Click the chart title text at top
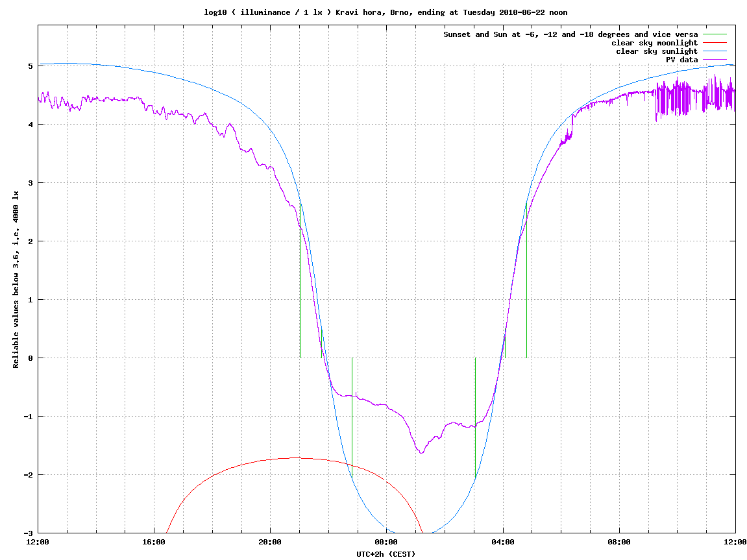The width and height of the screenshot is (747, 560). pos(386,12)
